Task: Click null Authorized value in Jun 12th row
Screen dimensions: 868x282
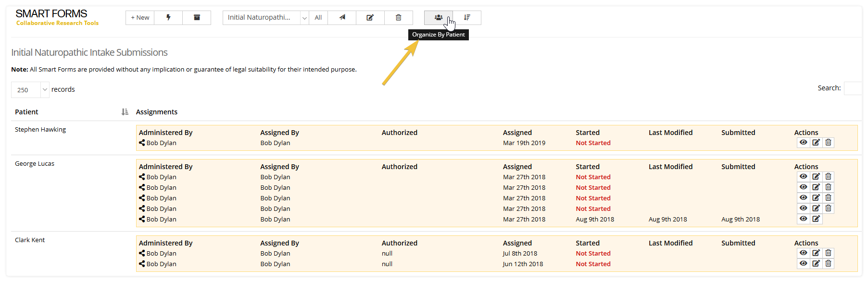Action: pos(387,264)
